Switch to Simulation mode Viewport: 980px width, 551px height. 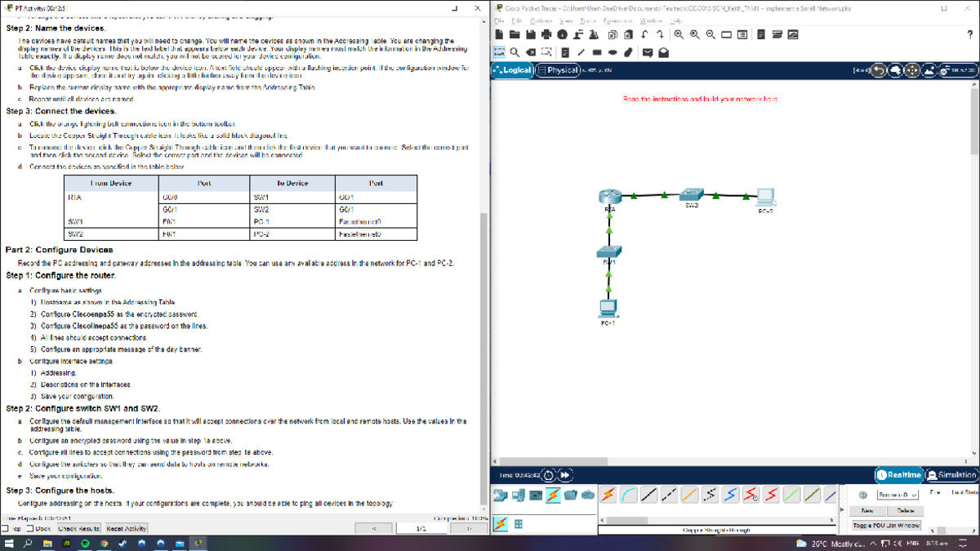coord(951,474)
